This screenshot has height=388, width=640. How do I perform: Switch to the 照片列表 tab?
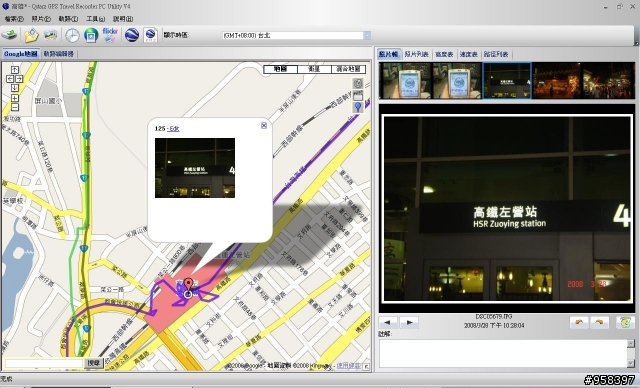pyautogui.click(x=416, y=54)
